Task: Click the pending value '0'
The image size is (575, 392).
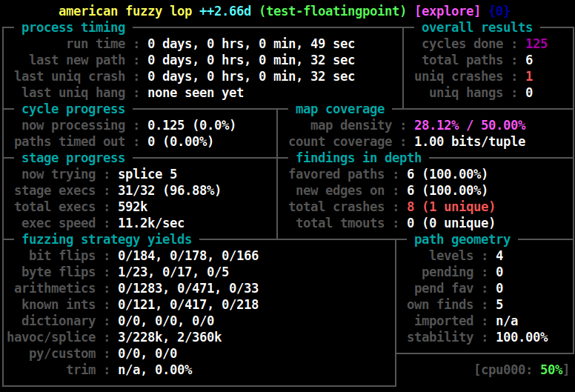Action: coord(499,272)
